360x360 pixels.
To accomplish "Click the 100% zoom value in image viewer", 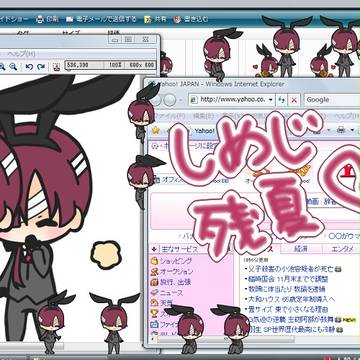I will (115, 65).
